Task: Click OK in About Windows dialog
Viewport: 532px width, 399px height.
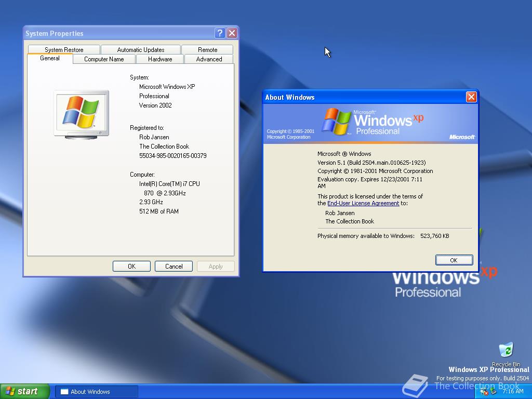Action: coord(454,260)
